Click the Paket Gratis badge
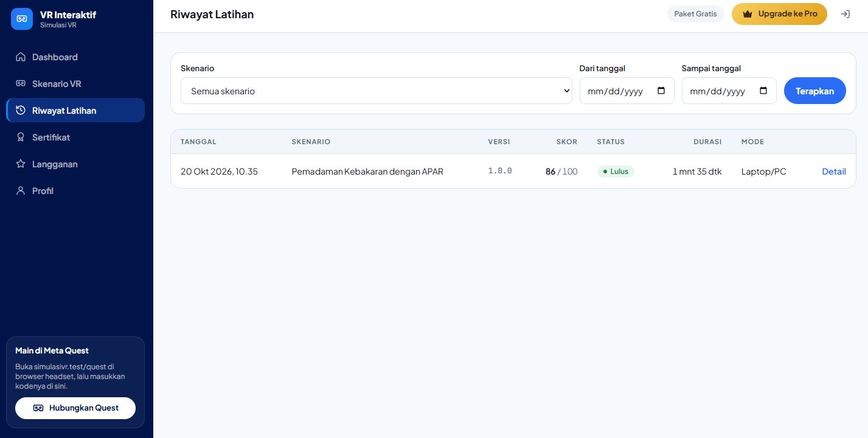The width and height of the screenshot is (868, 438). [695, 14]
